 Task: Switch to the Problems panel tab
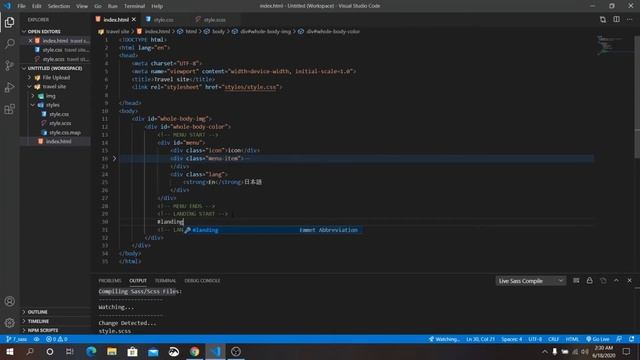(x=110, y=281)
